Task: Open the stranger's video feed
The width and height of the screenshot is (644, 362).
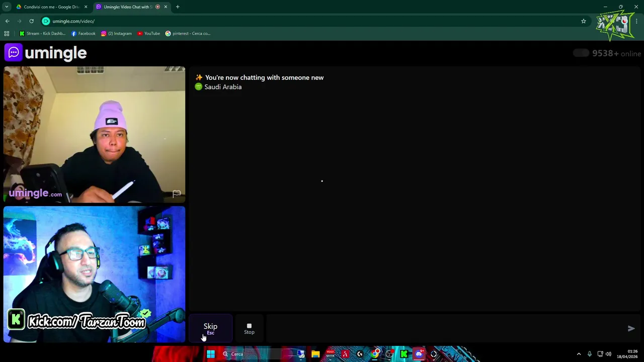Action: coord(94,134)
